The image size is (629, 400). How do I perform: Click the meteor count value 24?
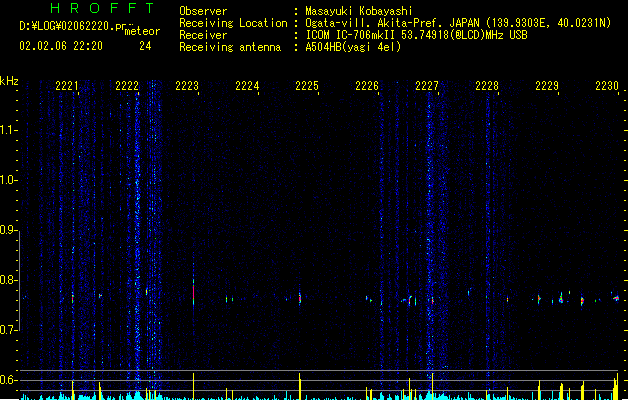click(x=145, y=46)
